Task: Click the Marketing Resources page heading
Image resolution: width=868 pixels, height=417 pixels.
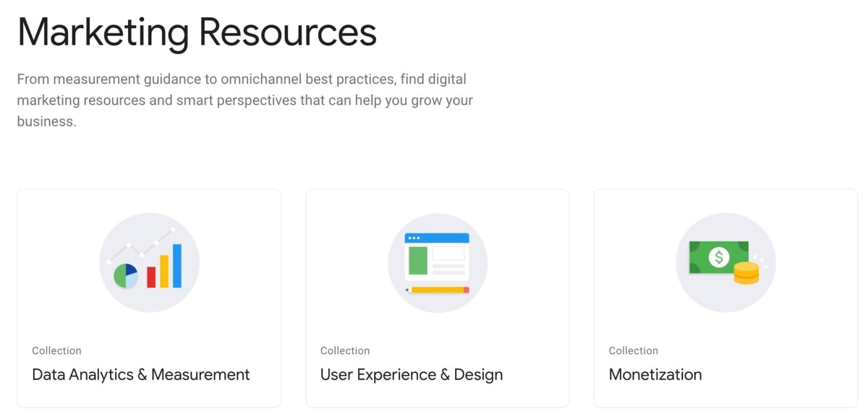Action: (x=197, y=33)
